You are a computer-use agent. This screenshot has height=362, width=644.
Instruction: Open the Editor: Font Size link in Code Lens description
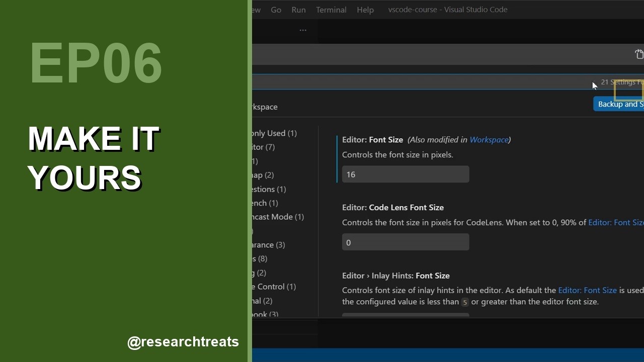pos(616,222)
